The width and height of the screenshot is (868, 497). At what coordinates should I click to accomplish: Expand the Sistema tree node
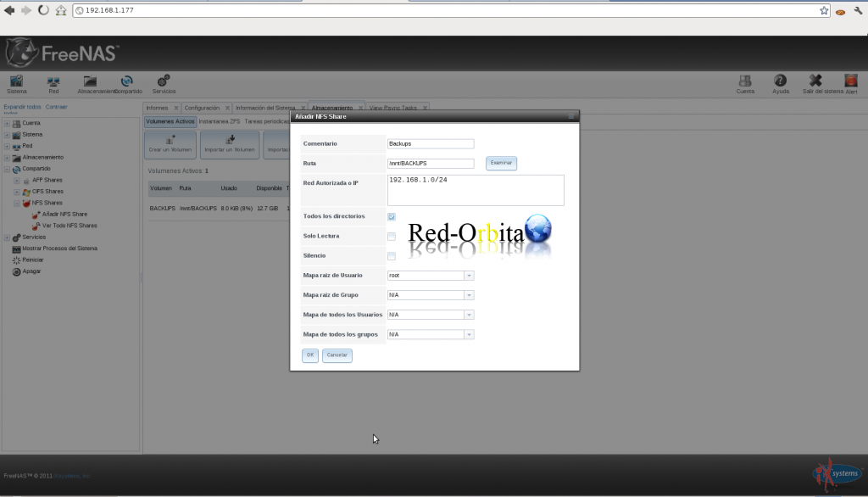[7, 135]
